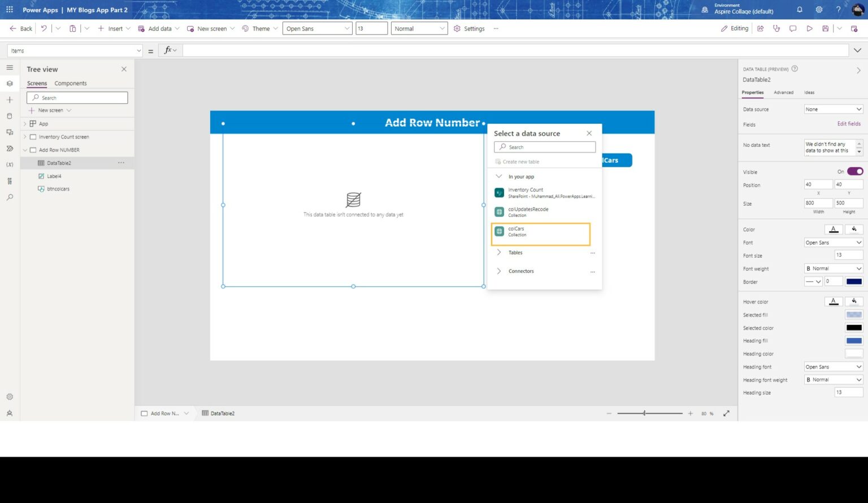The height and width of the screenshot is (503, 868).
Task: Change the Border color swatch
Action: (x=854, y=281)
